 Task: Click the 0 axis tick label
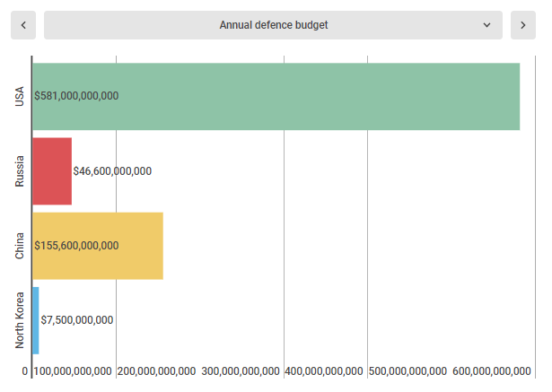click(x=24, y=371)
